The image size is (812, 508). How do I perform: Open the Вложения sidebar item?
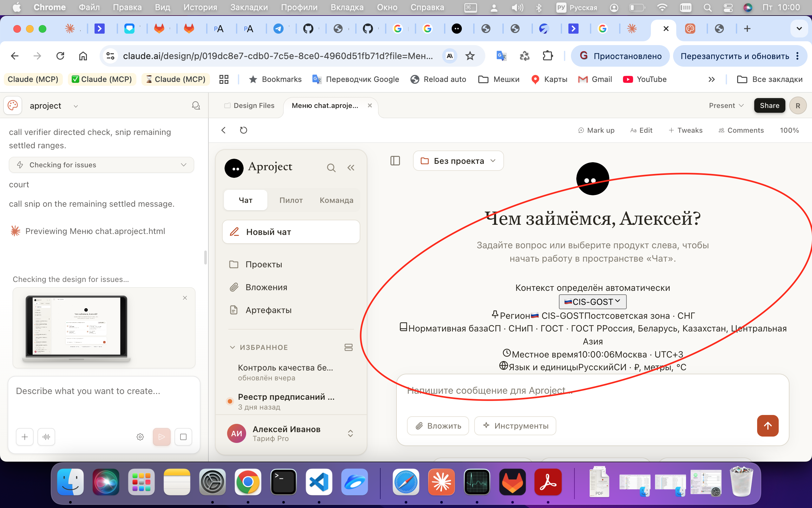(x=291, y=287)
